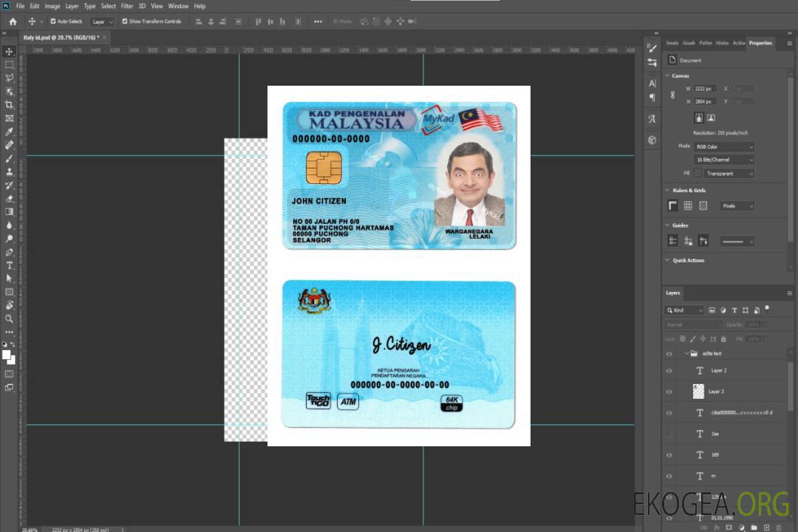The width and height of the screenshot is (798, 532).
Task: Align horizontal centers in the options bar
Action: [211, 21]
